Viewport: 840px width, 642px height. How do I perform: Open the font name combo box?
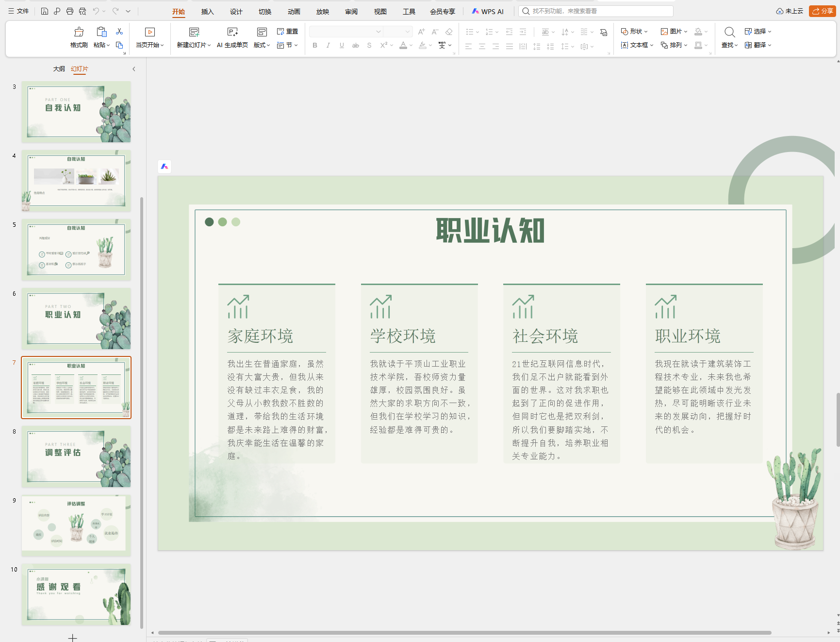pos(346,32)
